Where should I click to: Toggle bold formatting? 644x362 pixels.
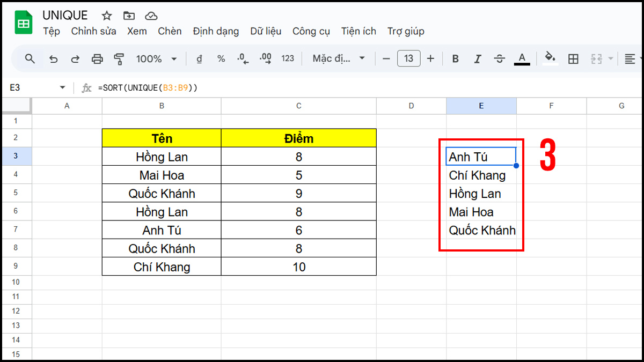coord(455,59)
